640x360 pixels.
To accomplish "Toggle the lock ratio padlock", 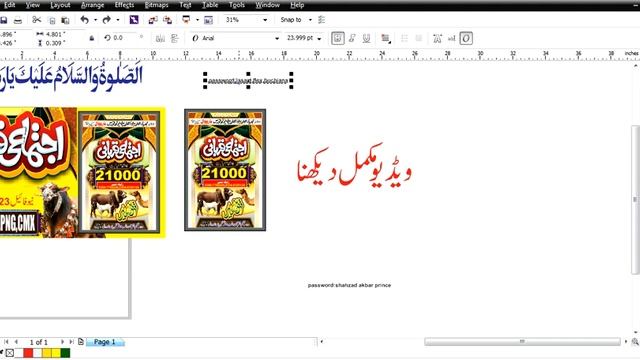I will tap(92, 38).
